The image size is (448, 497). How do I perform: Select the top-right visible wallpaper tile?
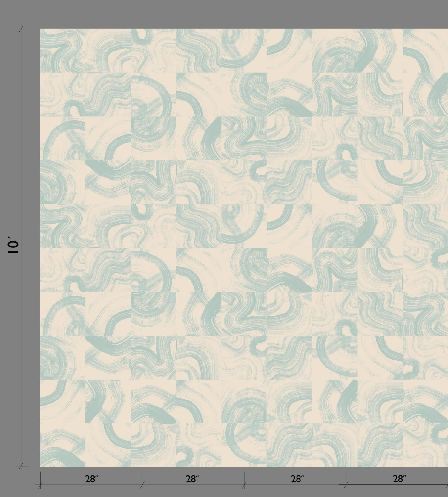tap(425, 51)
